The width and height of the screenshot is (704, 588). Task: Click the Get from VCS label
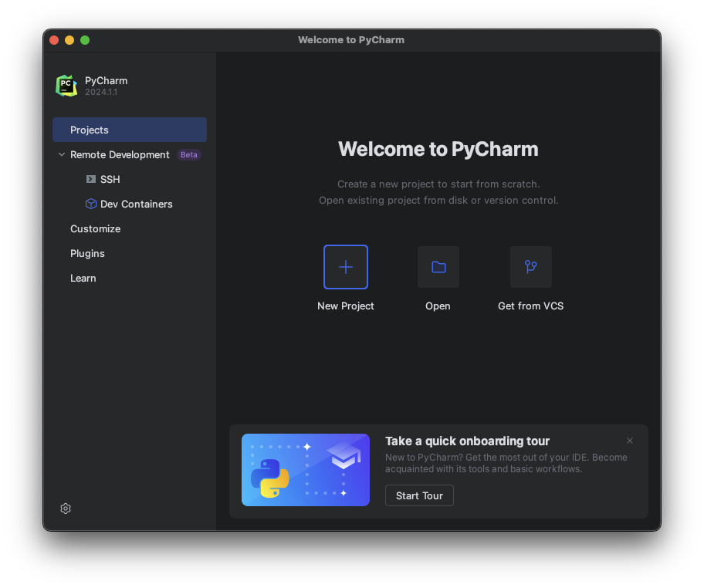pyautogui.click(x=530, y=306)
